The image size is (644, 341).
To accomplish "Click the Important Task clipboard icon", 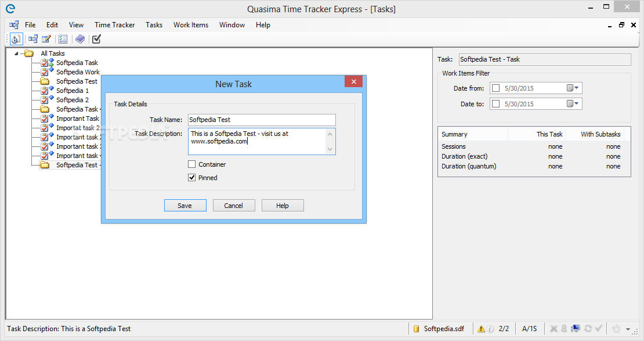I will pos(45,119).
